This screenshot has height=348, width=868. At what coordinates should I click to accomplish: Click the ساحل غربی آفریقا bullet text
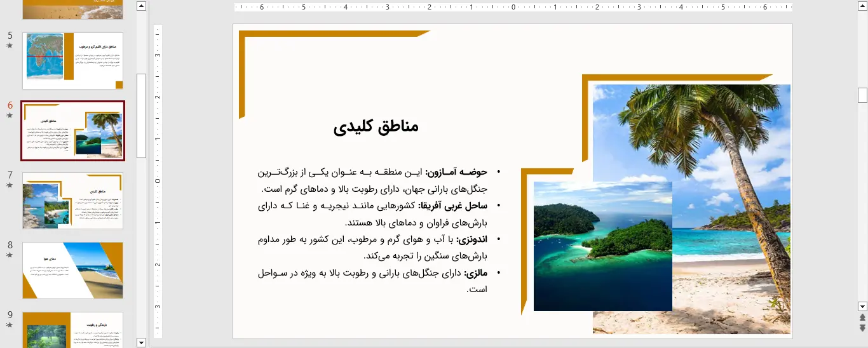[x=372, y=215]
